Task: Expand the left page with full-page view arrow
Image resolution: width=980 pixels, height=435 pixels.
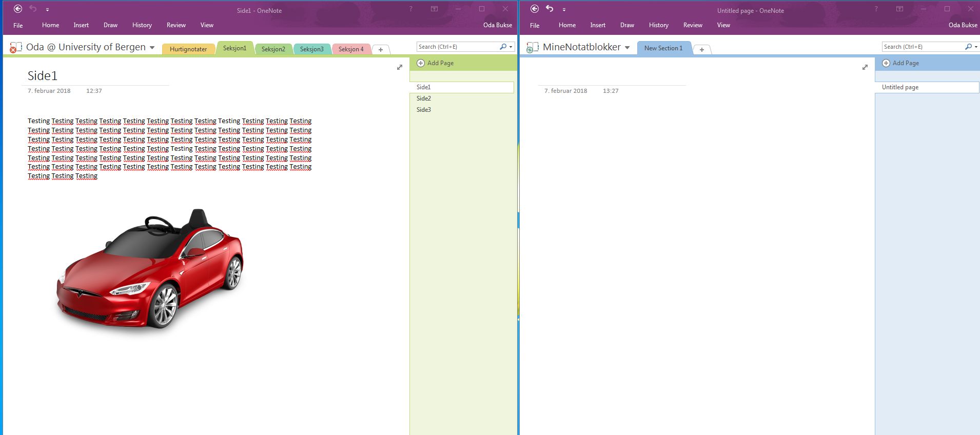Action: tap(400, 67)
